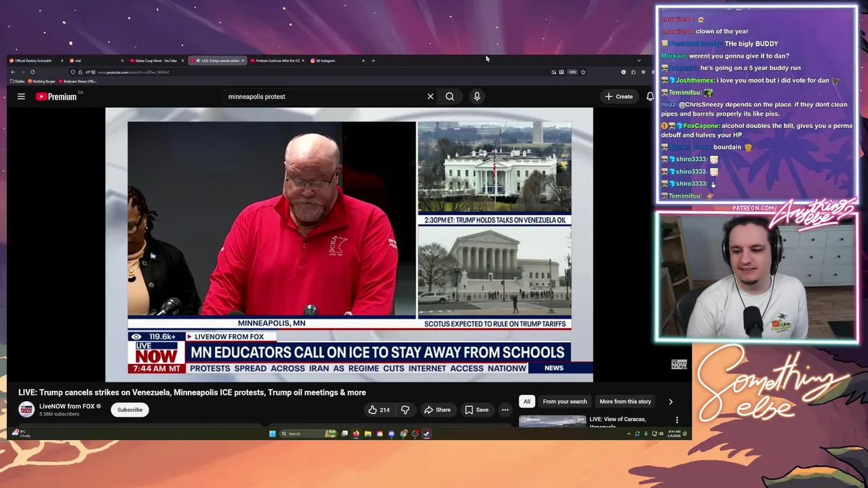Open the YouTube notifications bell
868x488 pixels.
coord(650,96)
